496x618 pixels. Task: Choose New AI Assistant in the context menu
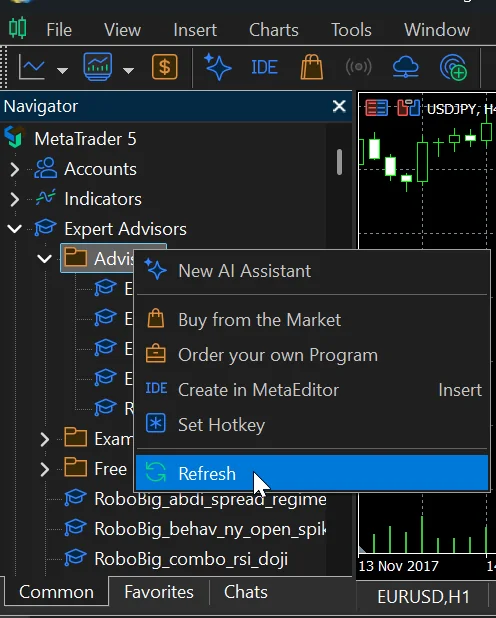(312, 271)
